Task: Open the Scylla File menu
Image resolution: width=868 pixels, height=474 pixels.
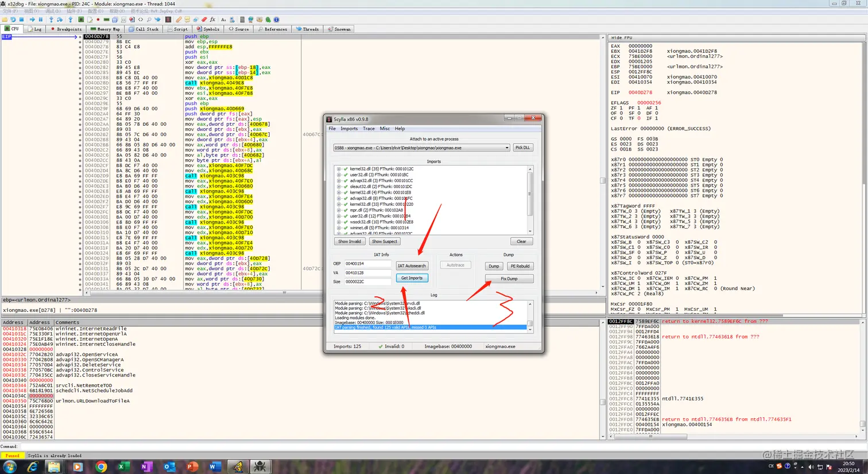Action: point(332,129)
